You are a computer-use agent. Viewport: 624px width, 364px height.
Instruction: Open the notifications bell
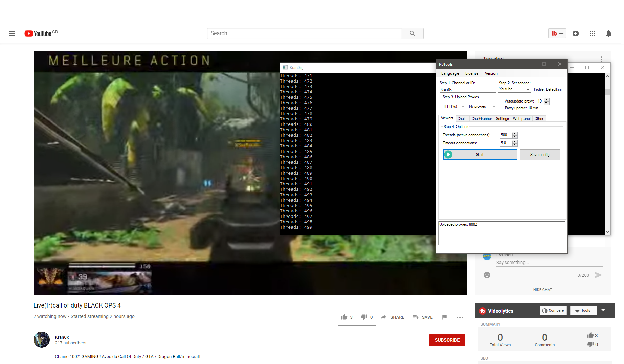(609, 33)
